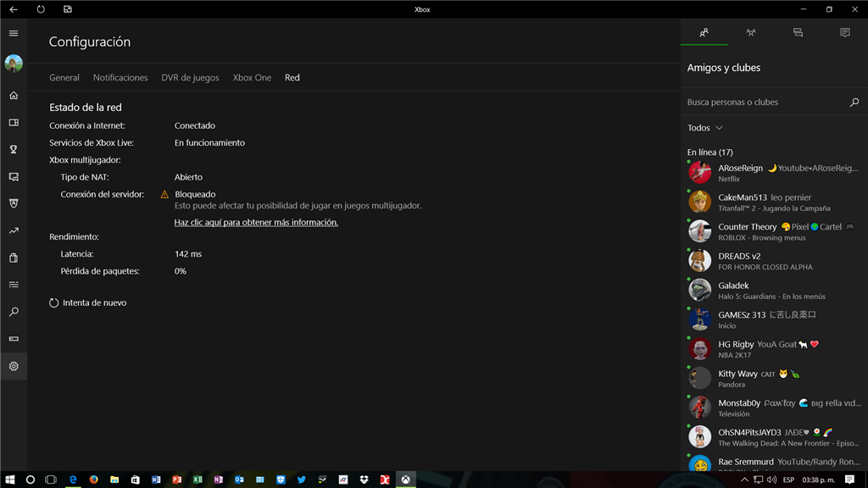Open Connect console icon in sidebar
This screenshot has height=488, width=868.
[14, 339]
